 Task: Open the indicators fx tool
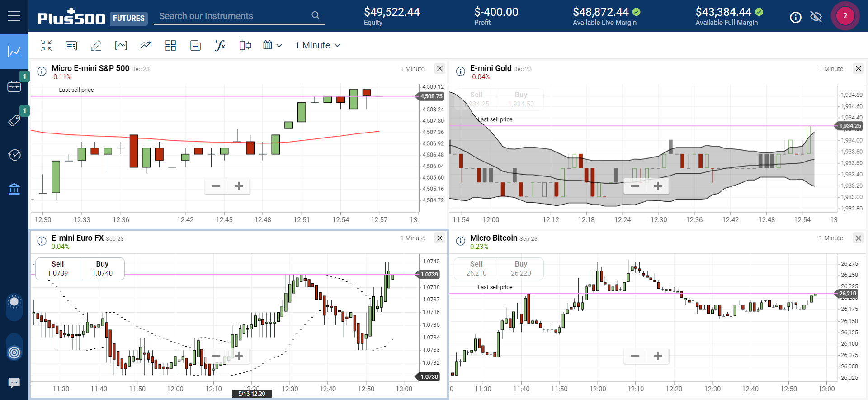(220, 45)
